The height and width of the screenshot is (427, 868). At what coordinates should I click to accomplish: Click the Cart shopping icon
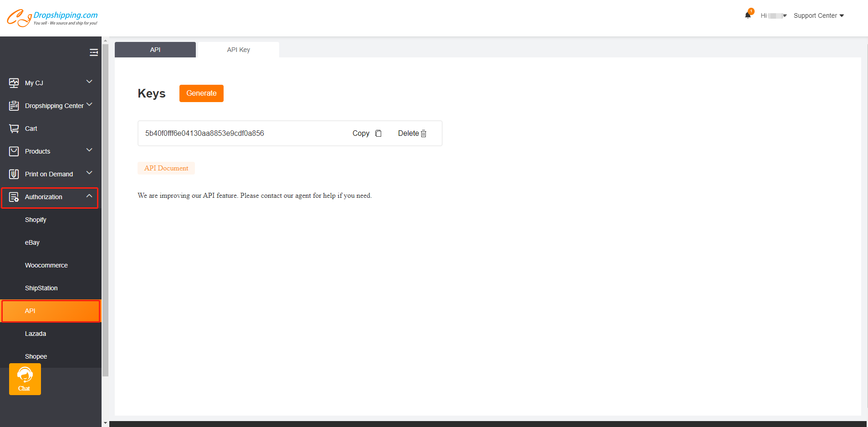click(x=14, y=129)
